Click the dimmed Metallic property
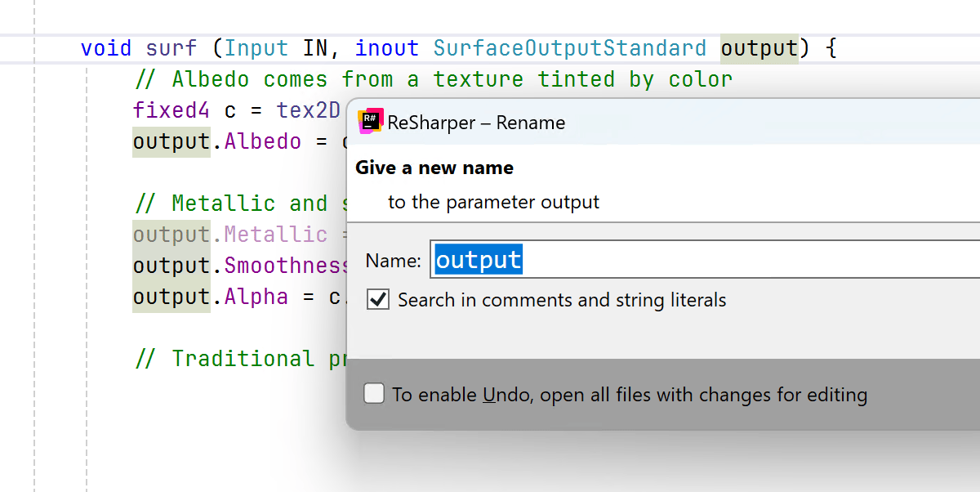This screenshot has width=980, height=492. tap(276, 235)
